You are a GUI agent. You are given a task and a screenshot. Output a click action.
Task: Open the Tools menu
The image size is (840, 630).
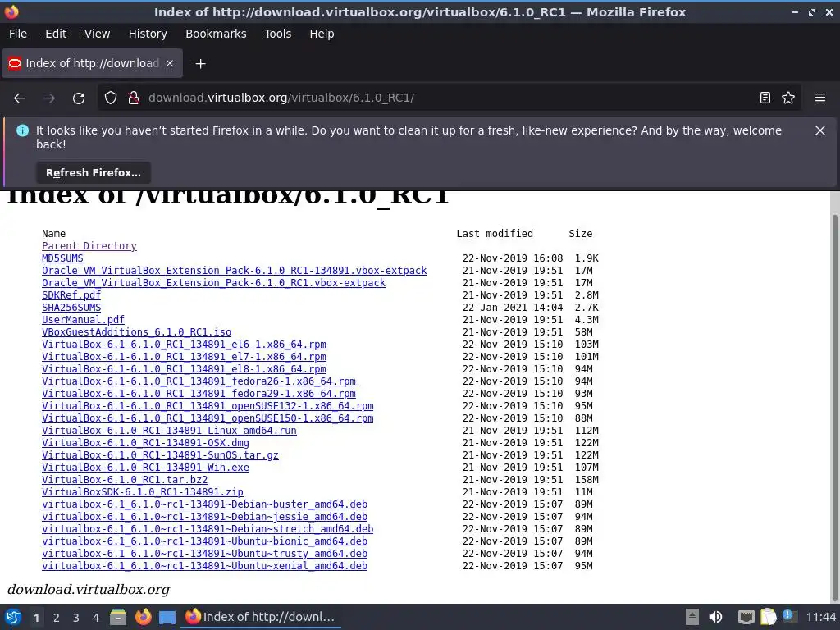click(277, 34)
